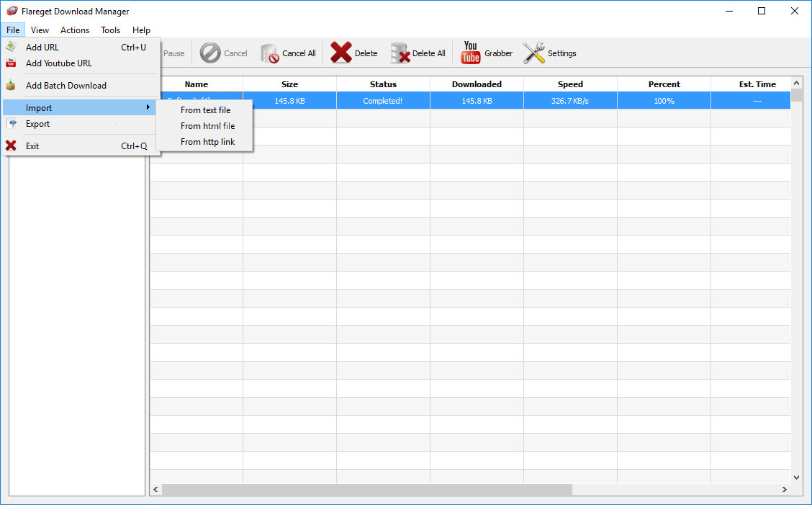Maximize the Flareget window
This screenshot has width=812, height=505.
click(x=762, y=11)
